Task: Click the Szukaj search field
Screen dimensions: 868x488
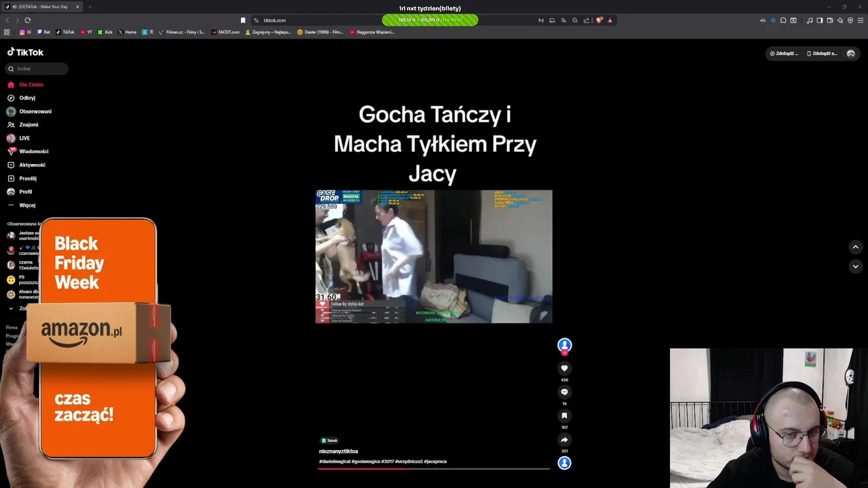Action: click(x=37, y=68)
